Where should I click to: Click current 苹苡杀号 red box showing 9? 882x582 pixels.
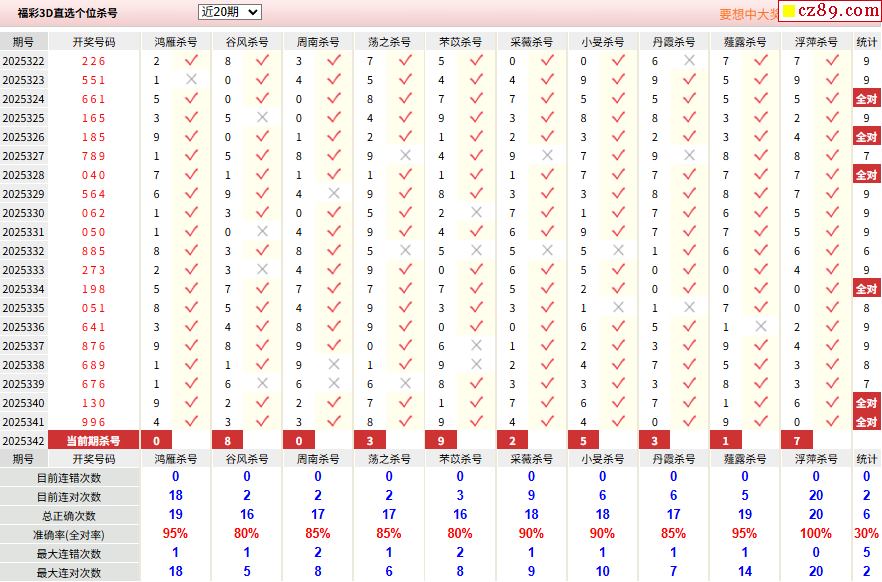(x=441, y=440)
